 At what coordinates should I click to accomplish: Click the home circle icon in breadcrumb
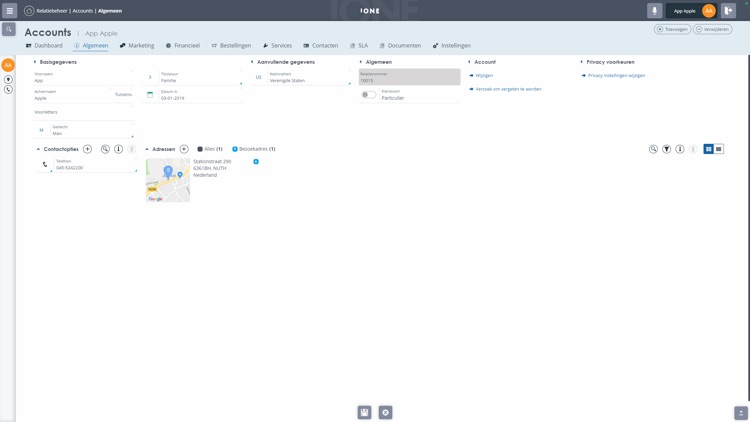(x=29, y=11)
